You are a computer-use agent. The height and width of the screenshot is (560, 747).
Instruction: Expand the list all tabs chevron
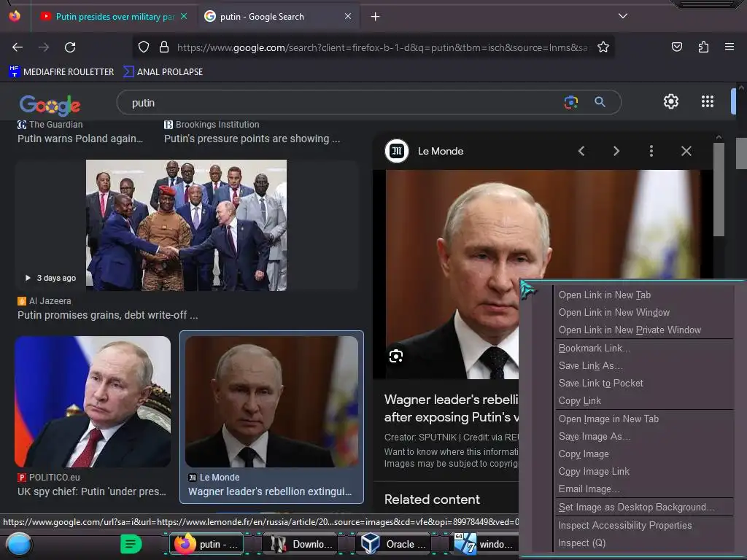[x=623, y=16]
